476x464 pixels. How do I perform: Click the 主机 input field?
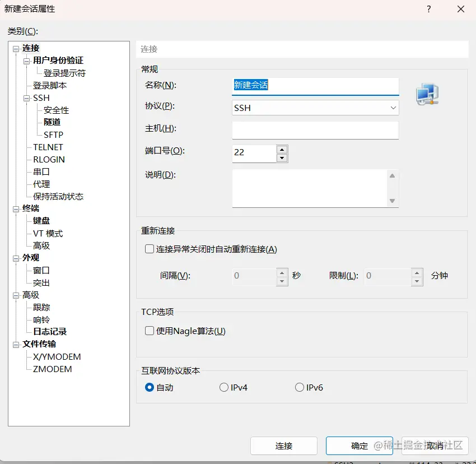[x=315, y=131]
